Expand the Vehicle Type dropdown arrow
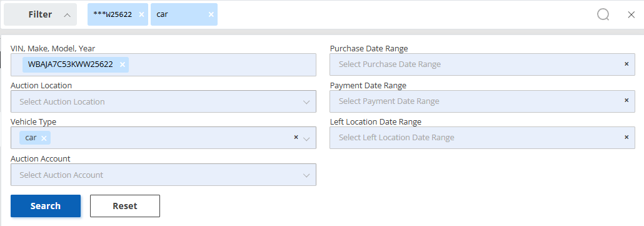This screenshot has height=226, width=644. [306, 139]
